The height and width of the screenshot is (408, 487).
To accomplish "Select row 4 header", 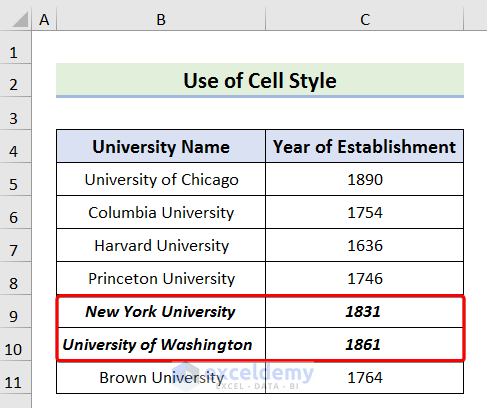I will (x=15, y=146).
